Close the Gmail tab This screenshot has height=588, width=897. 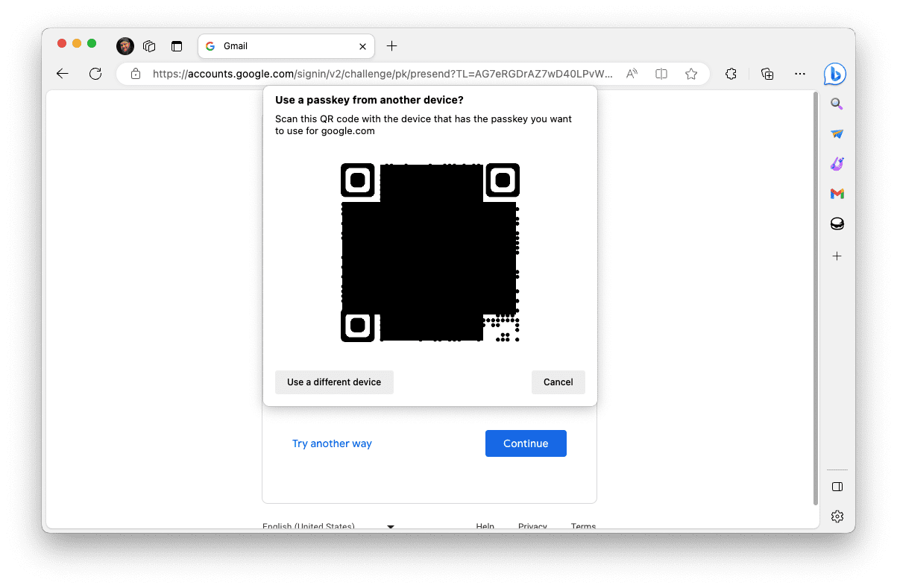[362, 46]
